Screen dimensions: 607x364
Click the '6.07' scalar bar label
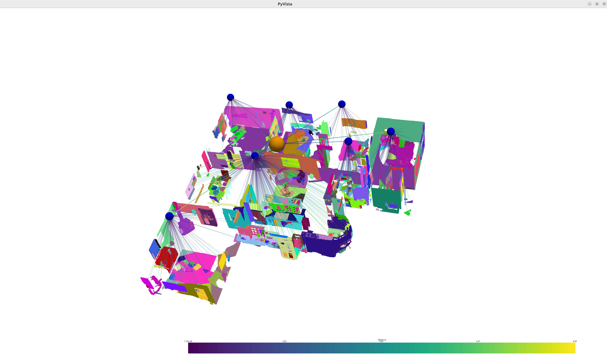tap(478, 341)
